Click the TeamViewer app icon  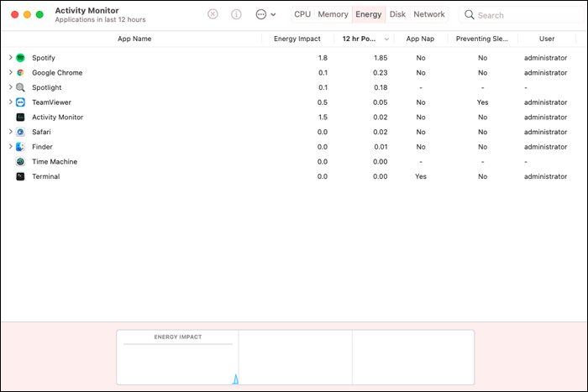(x=21, y=102)
